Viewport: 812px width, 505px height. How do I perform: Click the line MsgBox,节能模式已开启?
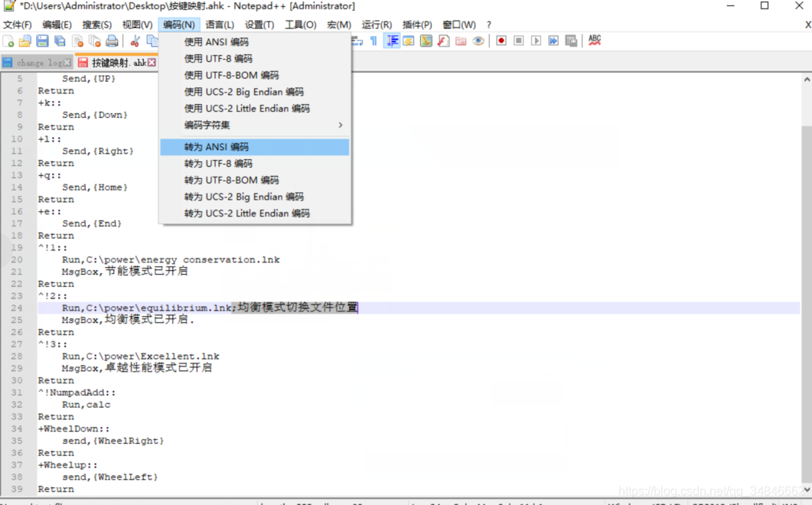click(125, 272)
